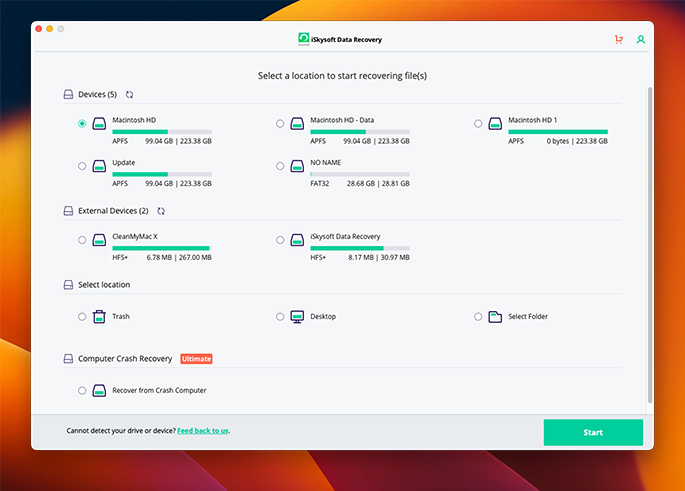This screenshot has height=491, width=685.
Task: Choose the Select Folder radio button
Action: click(478, 317)
